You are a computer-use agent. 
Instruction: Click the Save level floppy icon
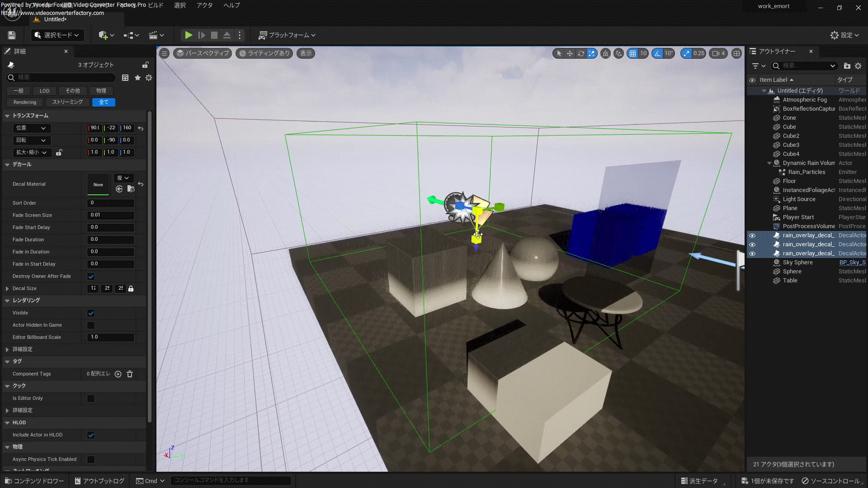tap(12, 35)
